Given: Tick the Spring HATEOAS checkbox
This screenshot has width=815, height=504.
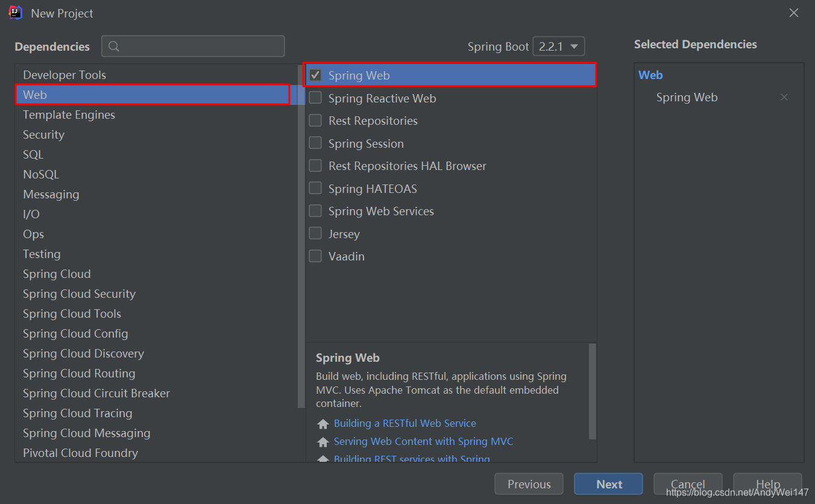Looking at the screenshot, I should pyautogui.click(x=315, y=188).
